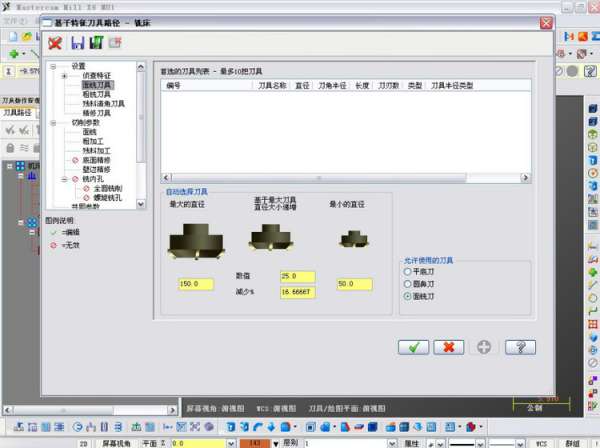
Task: Click the green plus icon in main window toolbar
Action: [14, 54]
